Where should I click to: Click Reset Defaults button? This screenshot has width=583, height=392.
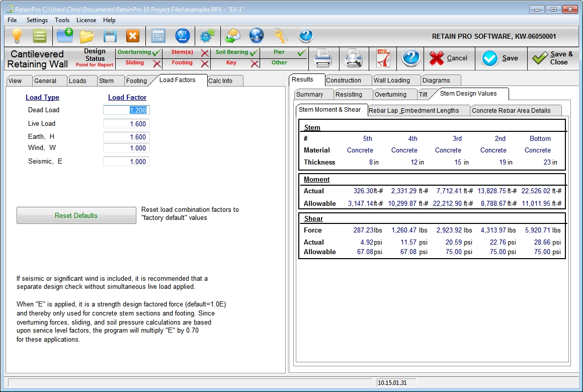[76, 215]
